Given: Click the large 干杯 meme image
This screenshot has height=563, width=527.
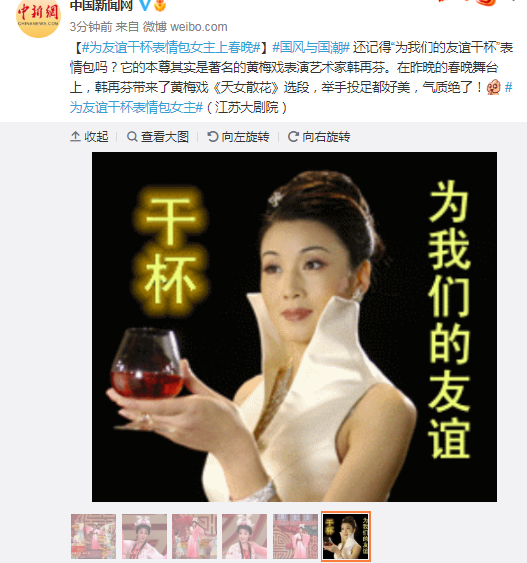Looking at the screenshot, I should point(294,327).
